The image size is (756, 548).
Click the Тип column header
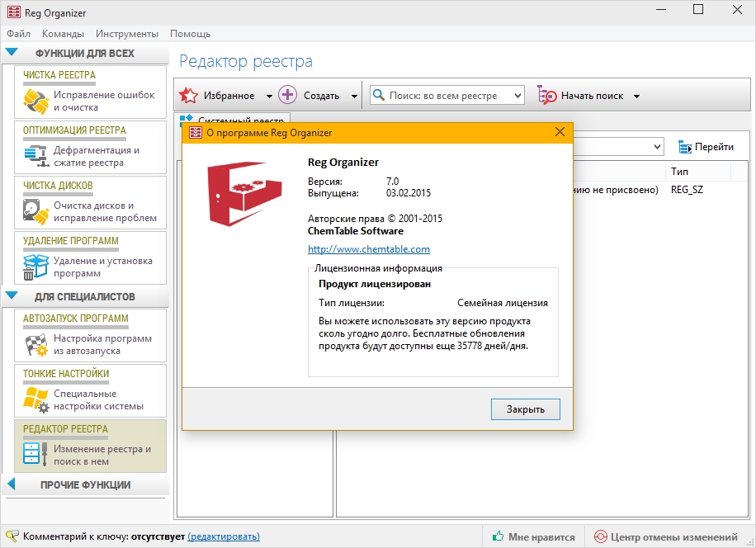click(698, 172)
